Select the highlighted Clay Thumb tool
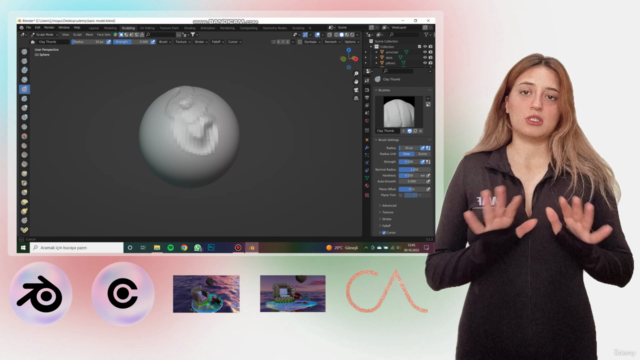This screenshot has width=640, height=360. [24, 89]
